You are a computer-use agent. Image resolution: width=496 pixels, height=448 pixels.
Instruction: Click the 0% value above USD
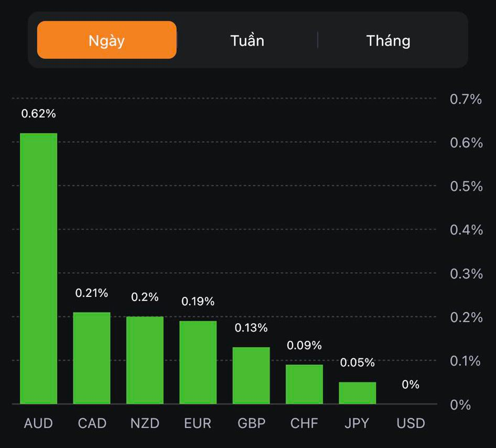(x=411, y=385)
